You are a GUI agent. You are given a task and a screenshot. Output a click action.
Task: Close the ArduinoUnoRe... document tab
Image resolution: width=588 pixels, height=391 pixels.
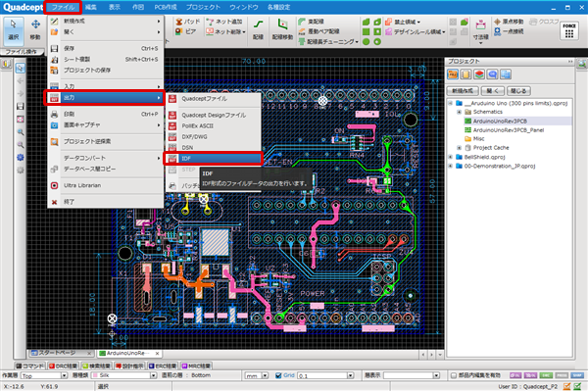click(x=157, y=353)
